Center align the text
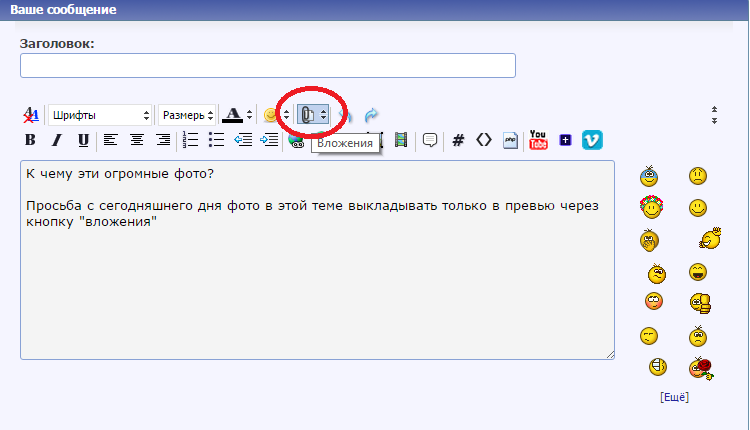 [137, 140]
